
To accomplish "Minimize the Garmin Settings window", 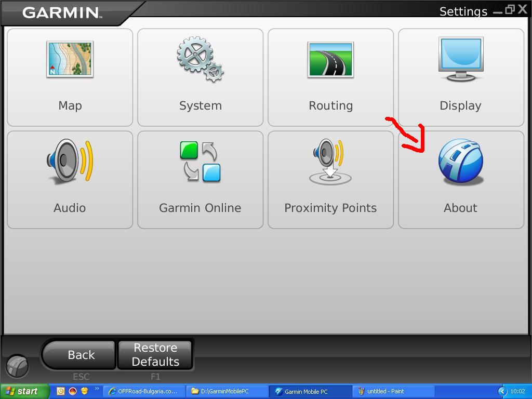I will (497, 12).
